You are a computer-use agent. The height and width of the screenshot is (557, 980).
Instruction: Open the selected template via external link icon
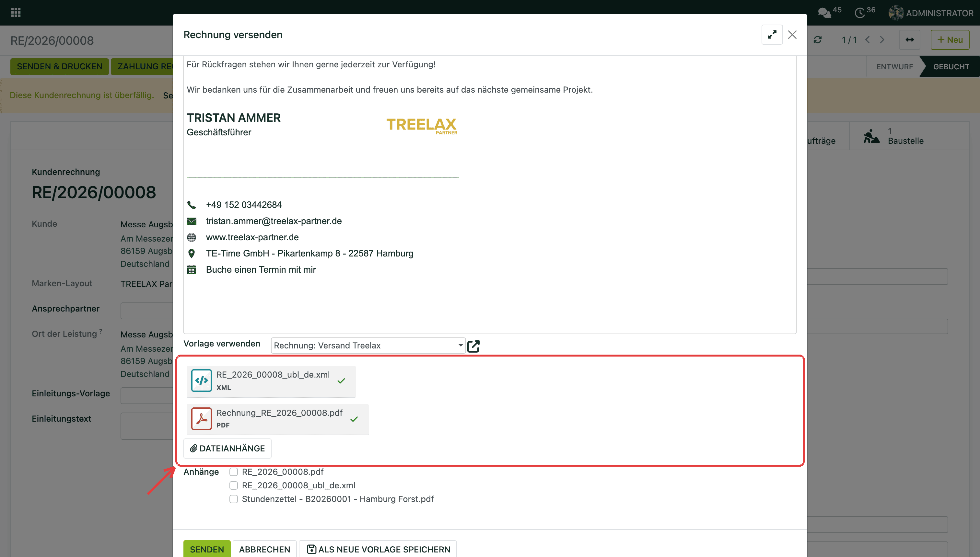coord(473,346)
